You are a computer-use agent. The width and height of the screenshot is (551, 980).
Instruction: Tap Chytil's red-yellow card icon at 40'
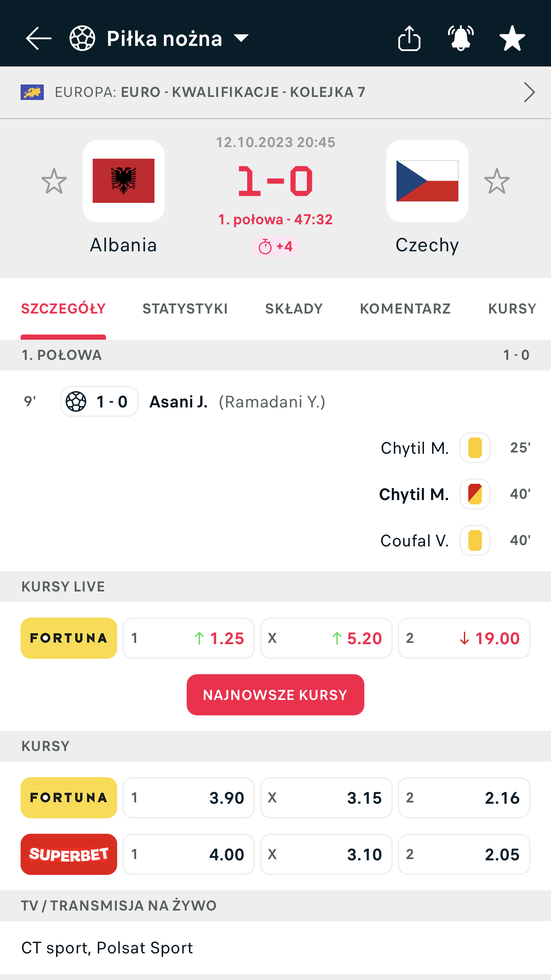pyautogui.click(x=475, y=494)
